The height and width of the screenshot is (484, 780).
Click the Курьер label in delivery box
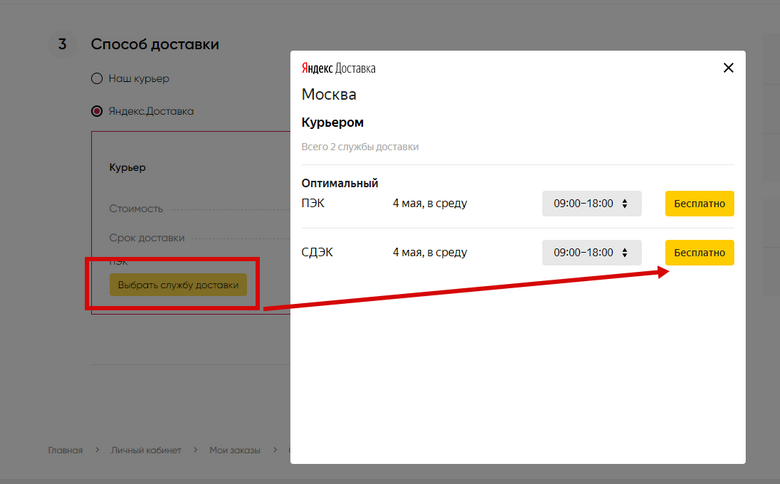coord(127,168)
